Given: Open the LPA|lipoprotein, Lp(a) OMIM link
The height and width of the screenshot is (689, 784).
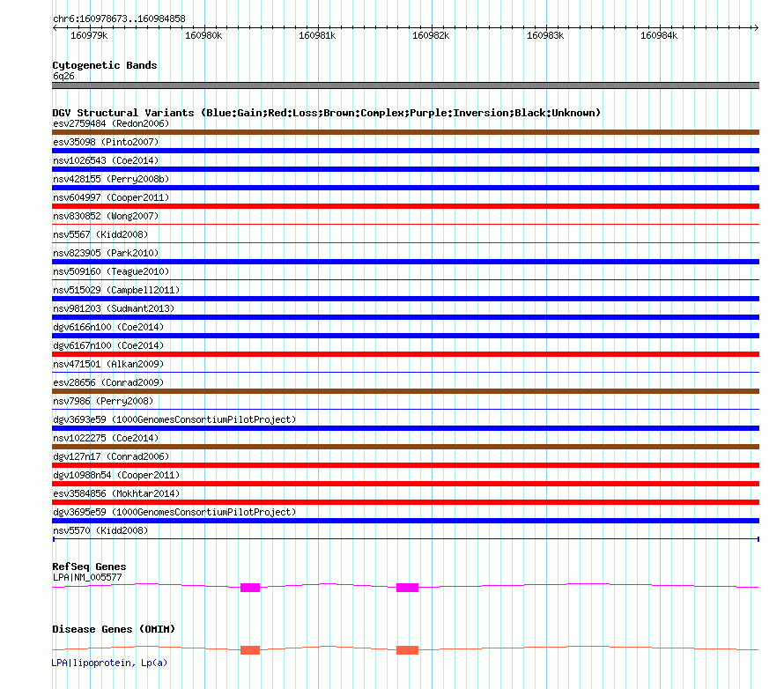Looking at the screenshot, I should click(109, 663).
